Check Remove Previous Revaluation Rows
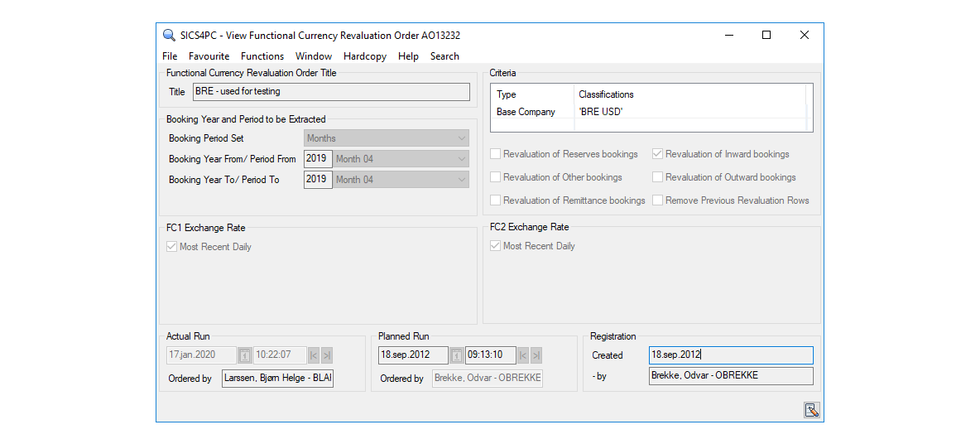 tap(658, 200)
